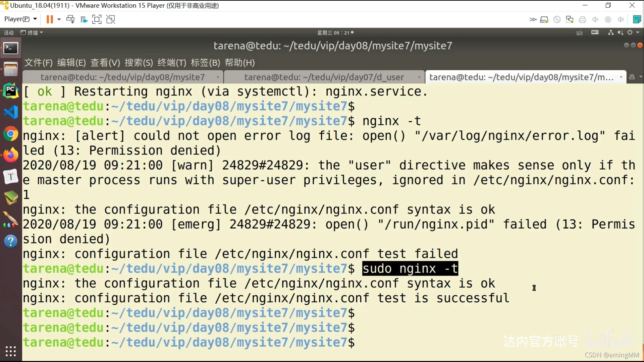This screenshot has height=362, width=644.
Task: Click 'configuration file /etc/nginx/nginx.conf test failed' line
Action: click(x=240, y=254)
